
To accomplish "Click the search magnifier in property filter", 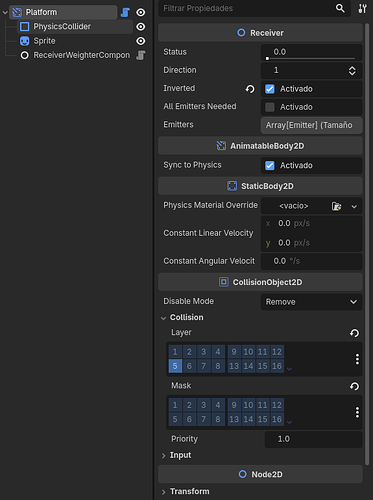I will (x=340, y=8).
